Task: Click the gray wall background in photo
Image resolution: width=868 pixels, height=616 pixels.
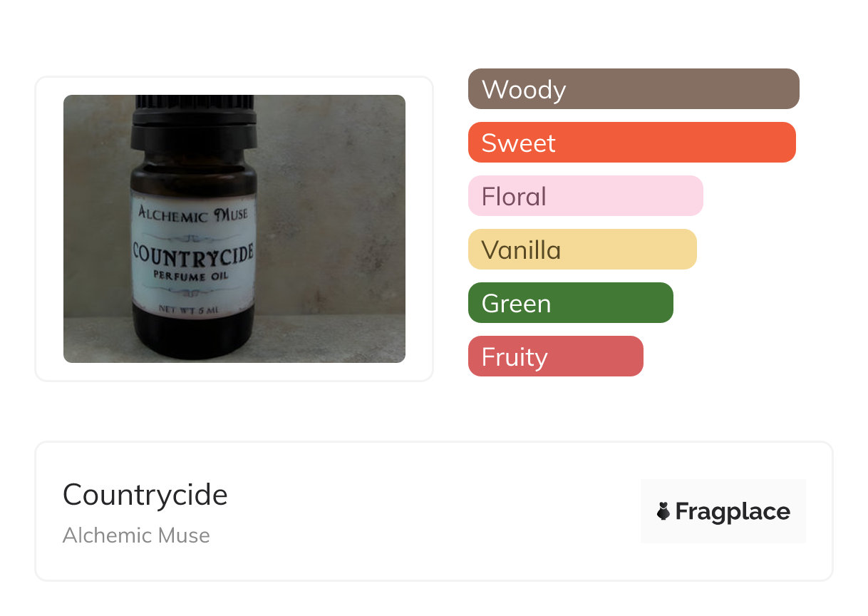Action: pos(335,178)
